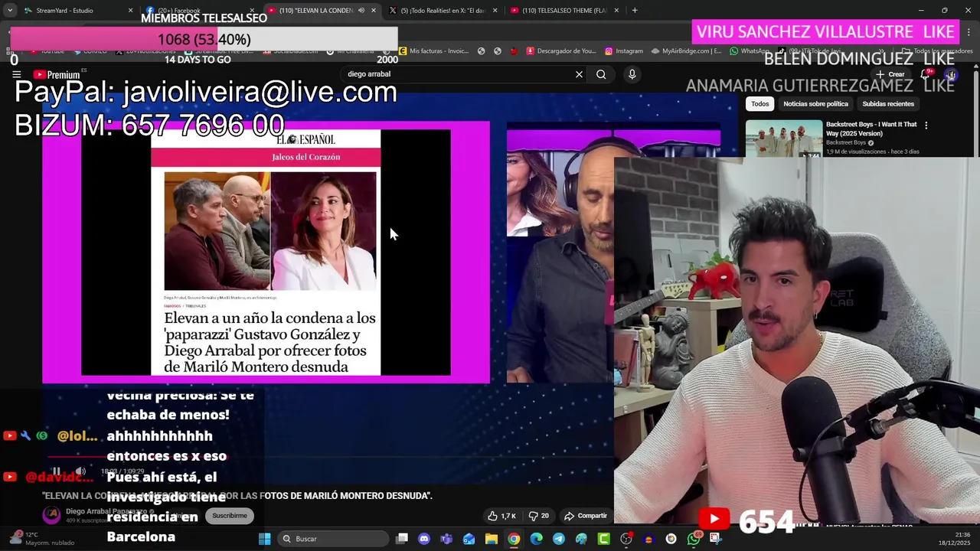Open Backstreet Boys I Want It That Way title
The height and width of the screenshot is (551, 980).
[871, 129]
